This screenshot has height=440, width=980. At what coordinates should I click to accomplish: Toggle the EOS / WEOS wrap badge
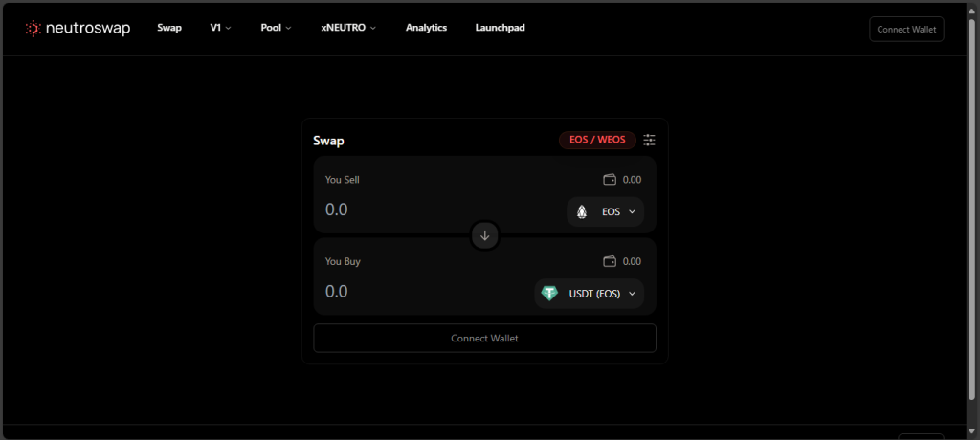click(597, 141)
